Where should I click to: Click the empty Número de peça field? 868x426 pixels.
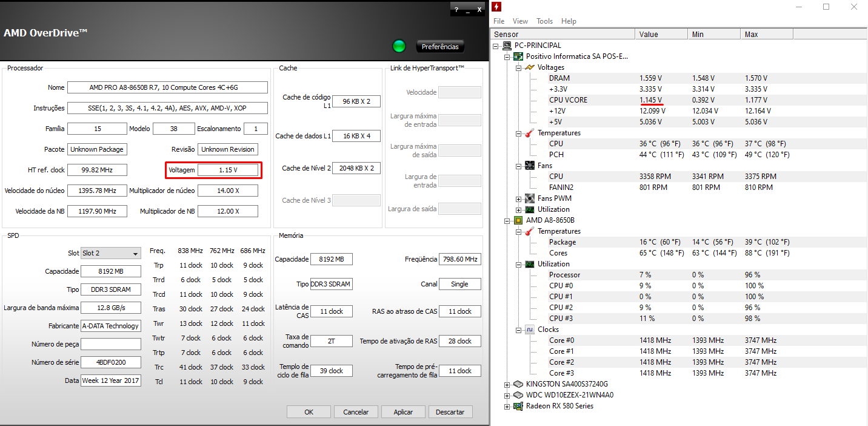(x=111, y=344)
